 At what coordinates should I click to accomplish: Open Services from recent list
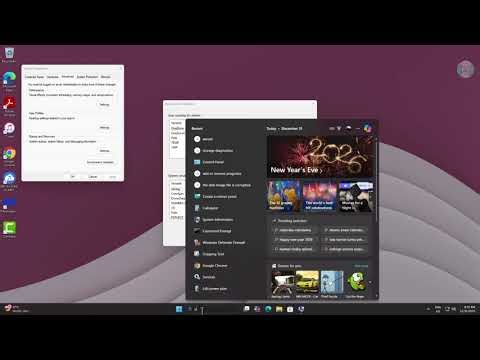point(226,277)
